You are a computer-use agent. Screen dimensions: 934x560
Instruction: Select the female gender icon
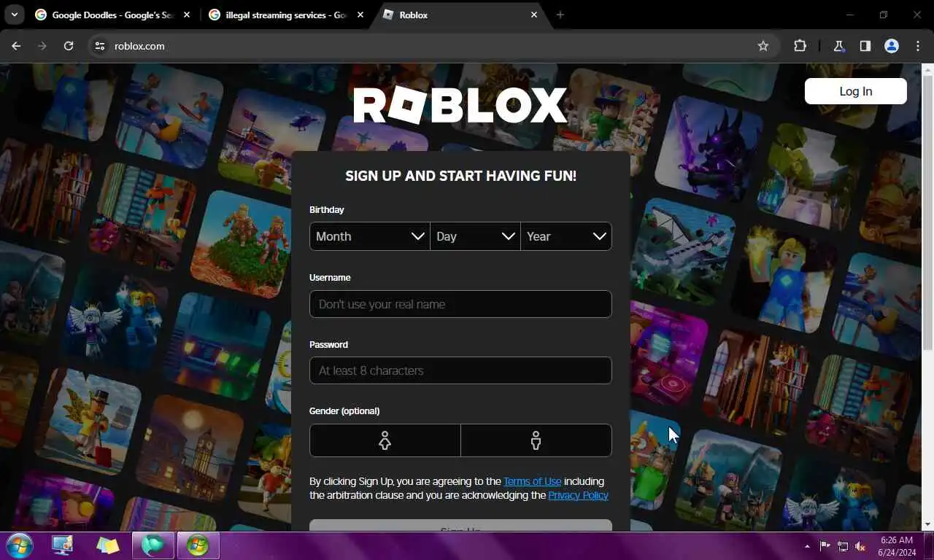385,440
